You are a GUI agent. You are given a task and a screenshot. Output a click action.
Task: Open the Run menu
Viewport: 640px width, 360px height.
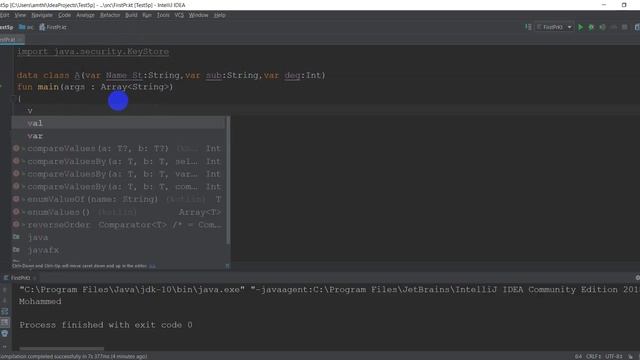(x=147, y=15)
